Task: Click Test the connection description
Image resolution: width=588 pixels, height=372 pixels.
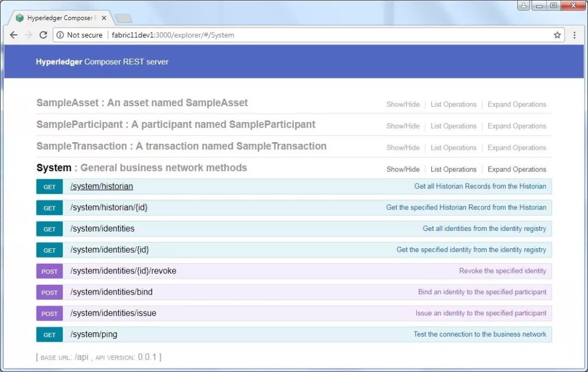Action: pos(480,334)
